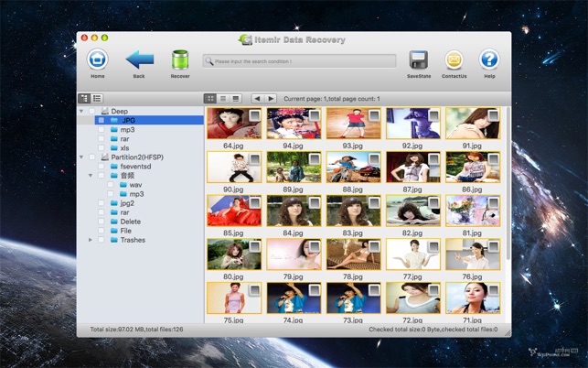Collapse the Deep tree node
Viewport: 588px width, 368px height.
click(x=81, y=111)
